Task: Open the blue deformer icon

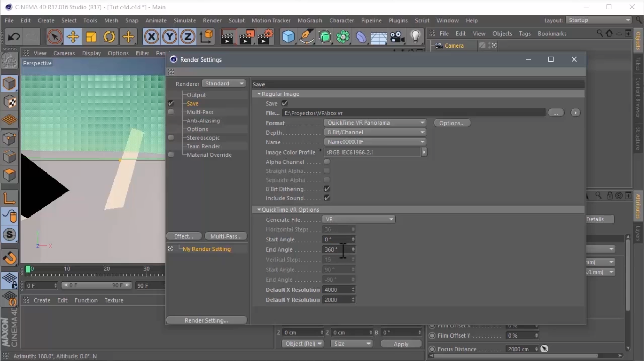Action: [x=361, y=37]
